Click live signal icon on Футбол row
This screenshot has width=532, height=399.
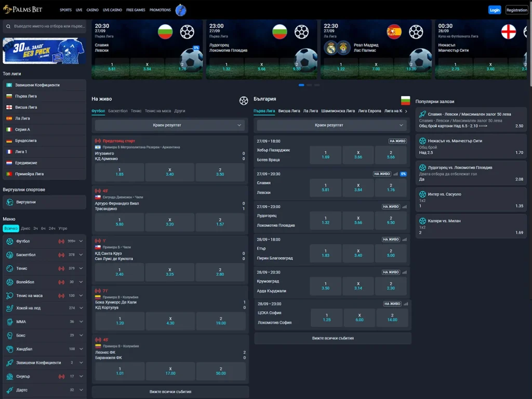click(x=61, y=241)
